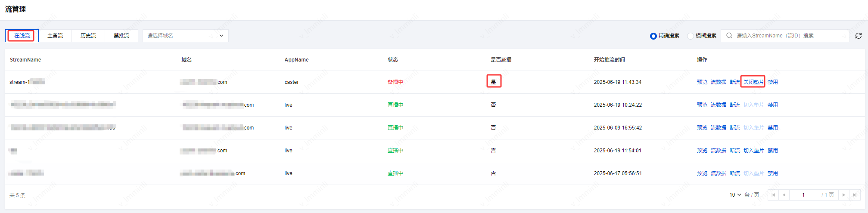Open the 请选择域名 domain dropdown
The image size is (868, 213).
pyautogui.click(x=185, y=36)
